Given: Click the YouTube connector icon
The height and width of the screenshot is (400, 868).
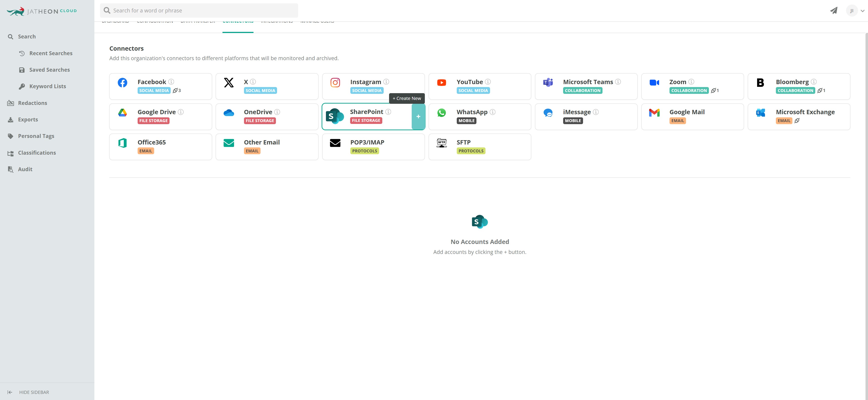Looking at the screenshot, I should click(x=441, y=83).
